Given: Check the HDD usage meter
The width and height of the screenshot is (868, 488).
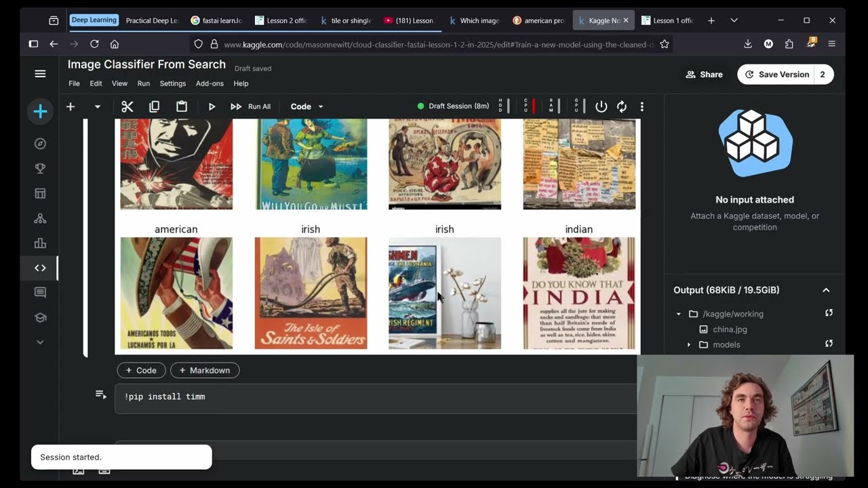Looking at the screenshot, I should coord(504,106).
